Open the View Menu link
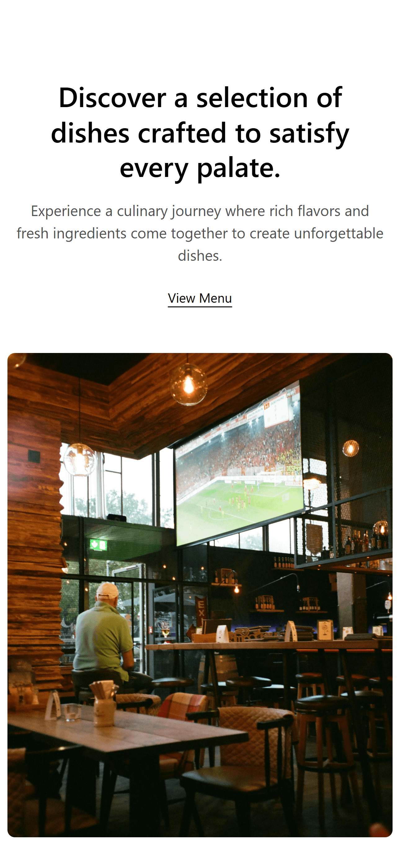 [200, 299]
